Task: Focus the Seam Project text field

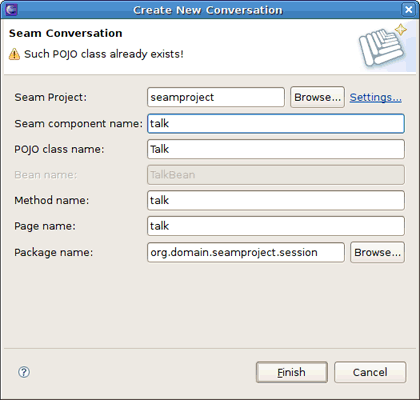Action: pos(216,97)
